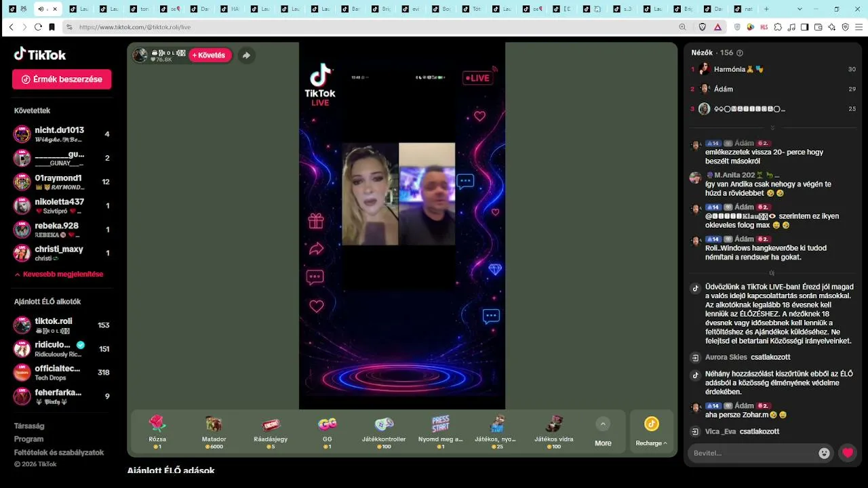868x488 pixels.
Task: Switch to the 'ton' browser tab
Action: coord(140,9)
